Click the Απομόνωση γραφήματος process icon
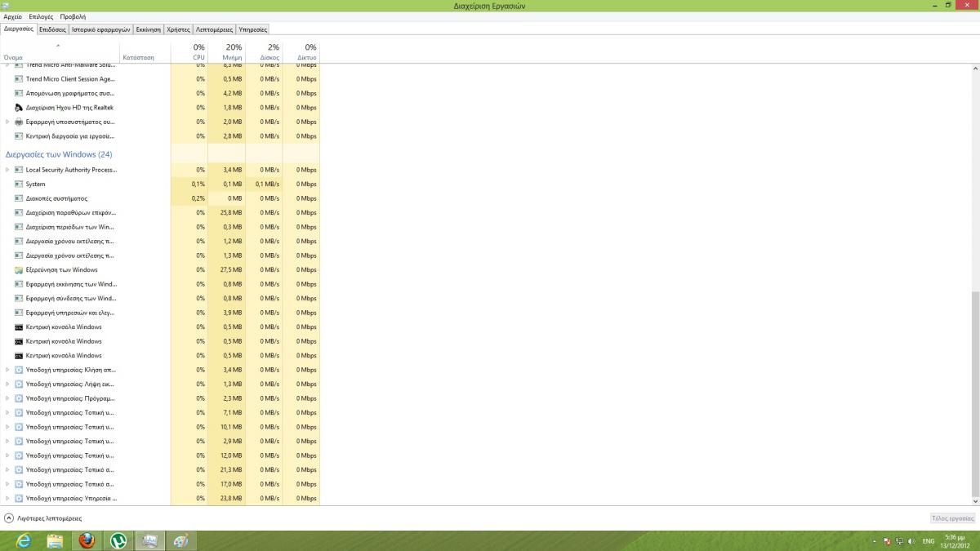 [19, 93]
